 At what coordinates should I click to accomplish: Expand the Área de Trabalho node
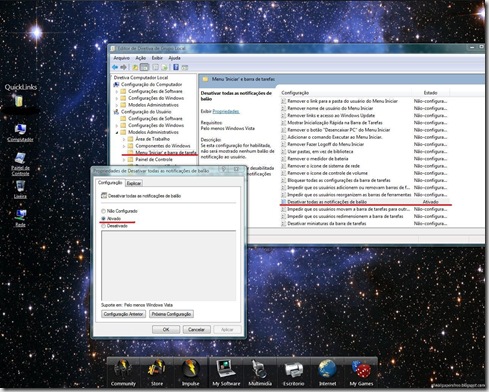pos(124,139)
